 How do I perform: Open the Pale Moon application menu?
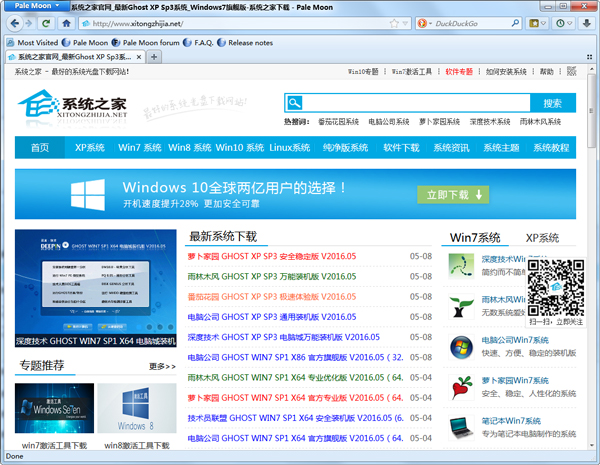pos(36,6)
